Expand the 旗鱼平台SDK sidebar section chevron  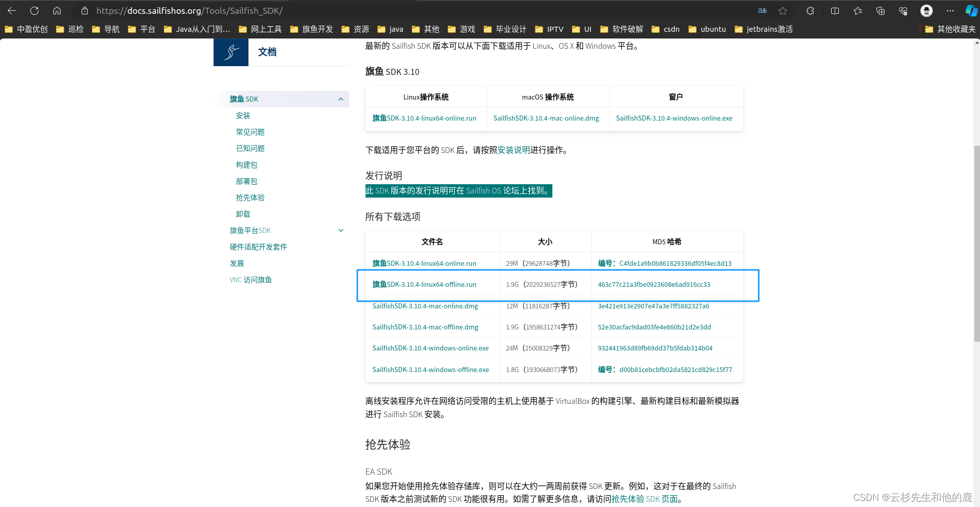click(341, 230)
